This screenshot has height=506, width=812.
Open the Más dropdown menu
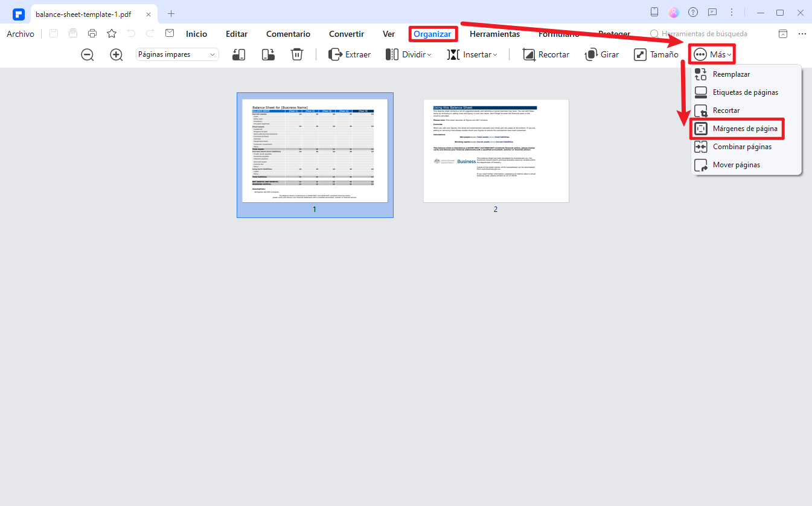[x=713, y=54]
